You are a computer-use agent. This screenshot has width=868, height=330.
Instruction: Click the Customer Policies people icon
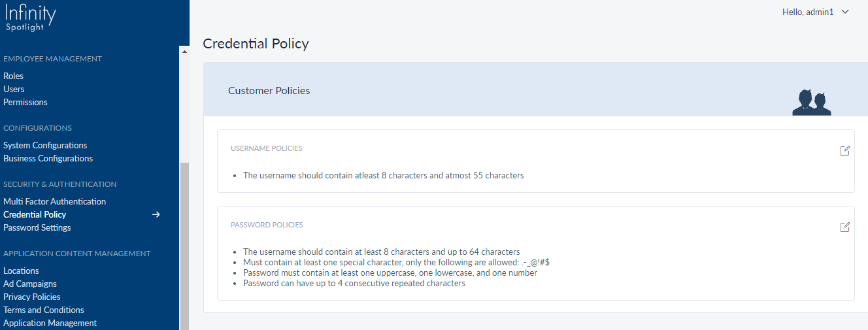811,102
